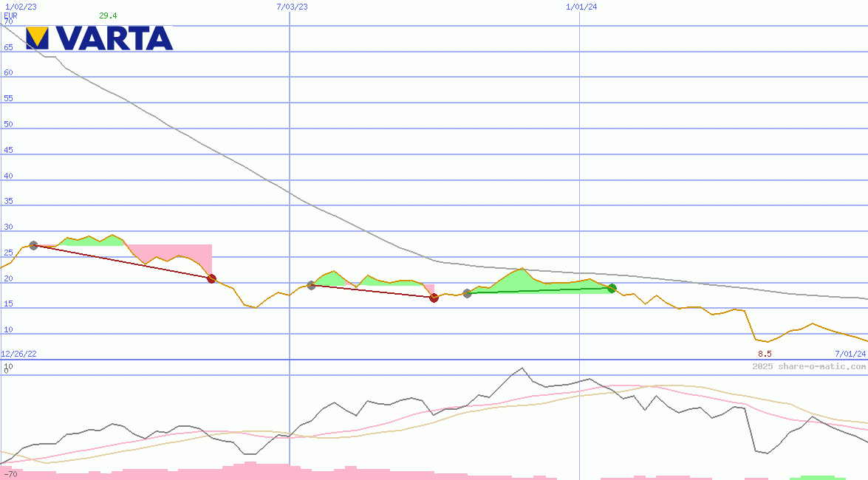The width and height of the screenshot is (868, 480).
Task: Click the -70 indicator scale label
Action: tap(10, 474)
